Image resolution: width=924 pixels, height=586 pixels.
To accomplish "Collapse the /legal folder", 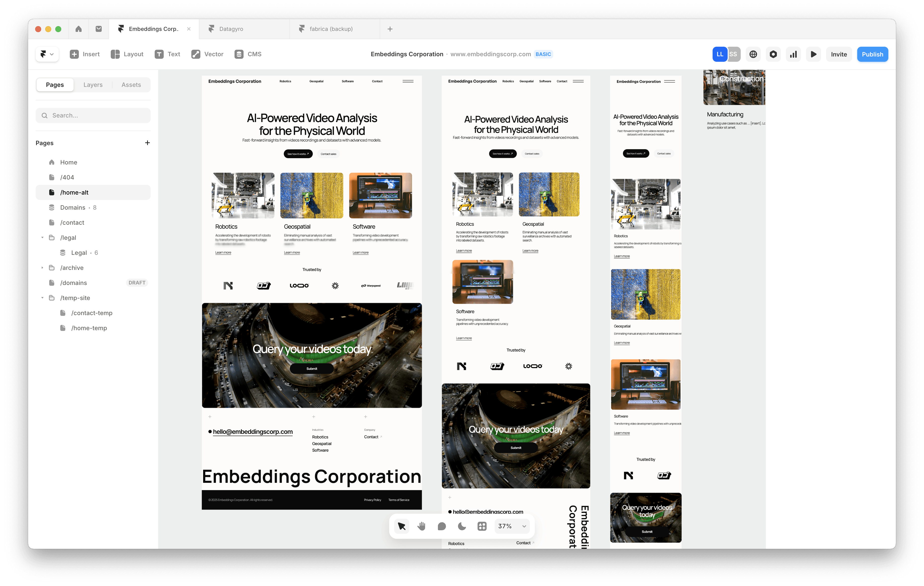I will click(x=42, y=238).
